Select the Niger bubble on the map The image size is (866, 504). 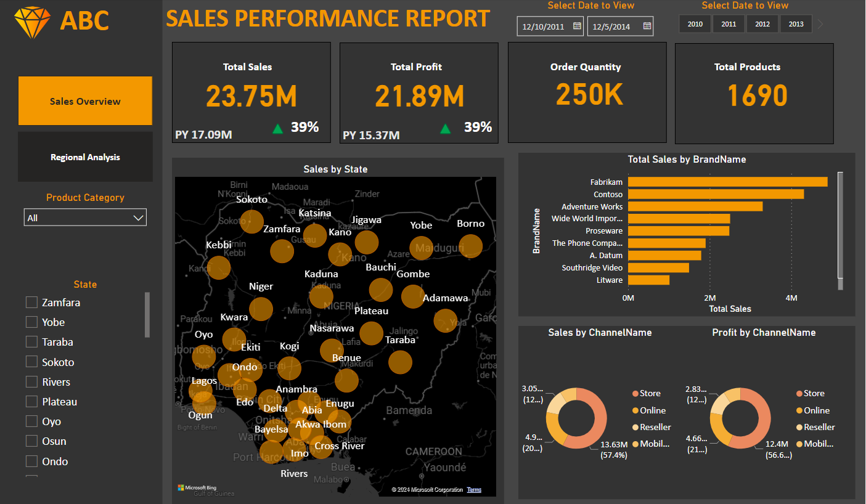261,309
